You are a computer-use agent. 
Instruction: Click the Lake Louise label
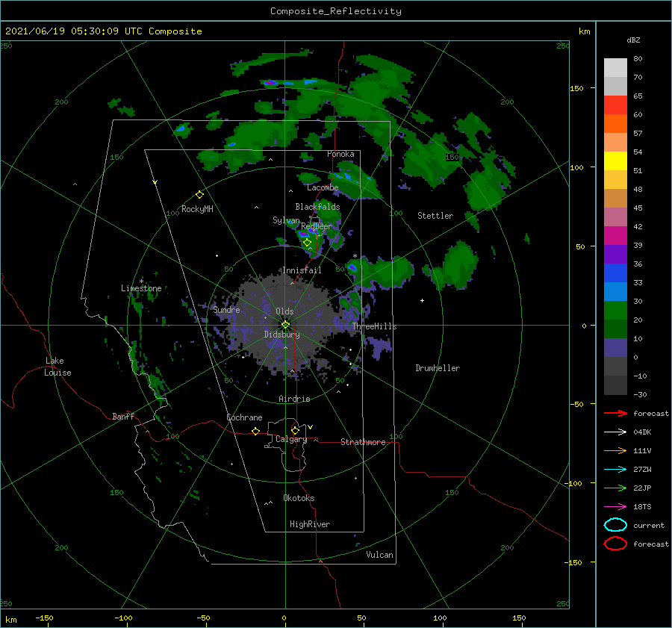click(57, 367)
